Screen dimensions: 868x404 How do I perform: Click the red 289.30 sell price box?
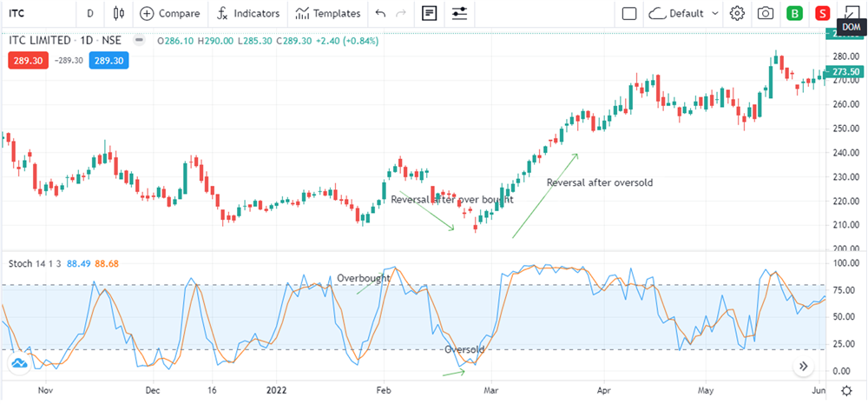[x=29, y=61]
